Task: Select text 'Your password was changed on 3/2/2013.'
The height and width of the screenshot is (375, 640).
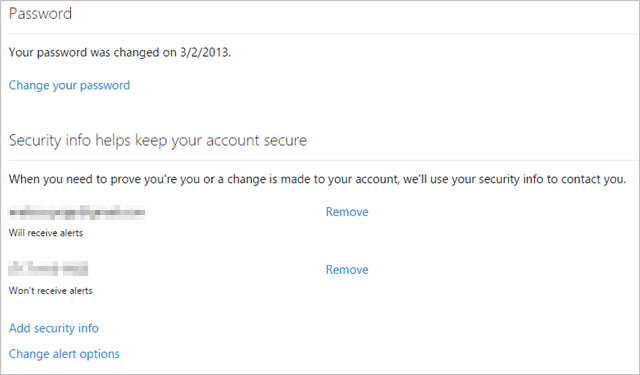Action: pyautogui.click(x=120, y=53)
